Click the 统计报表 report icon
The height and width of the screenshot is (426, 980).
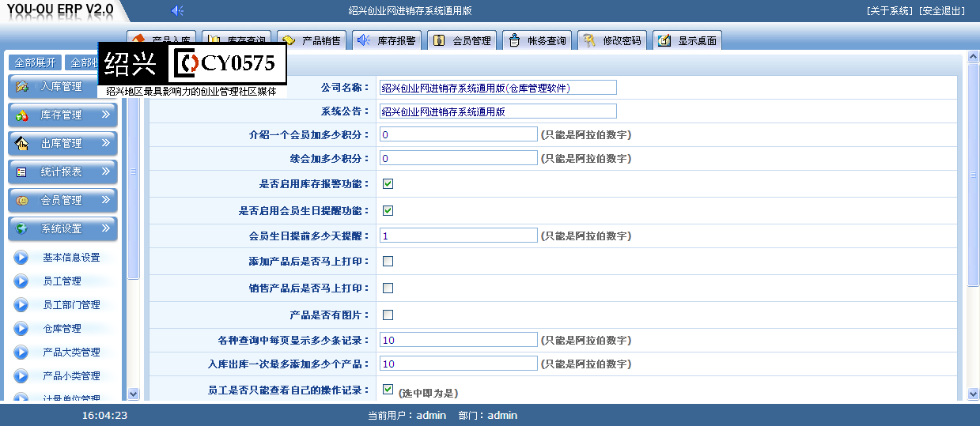pos(22,172)
